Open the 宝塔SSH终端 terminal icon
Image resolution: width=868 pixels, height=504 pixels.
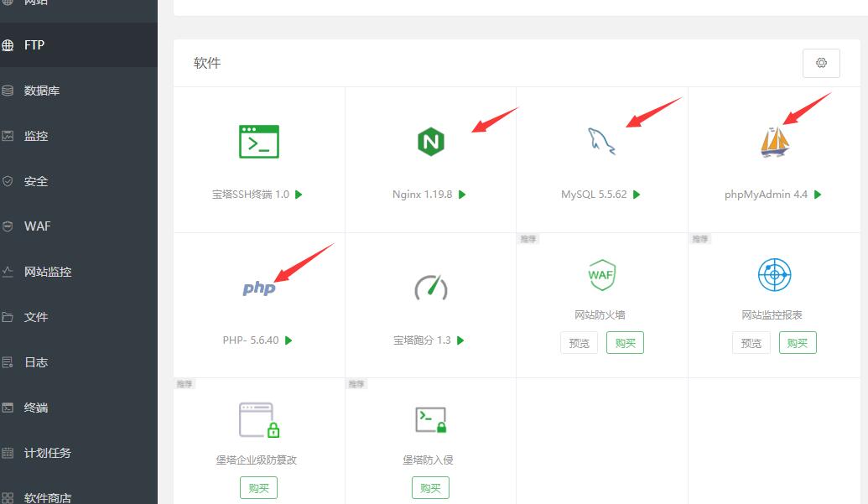tap(258, 142)
